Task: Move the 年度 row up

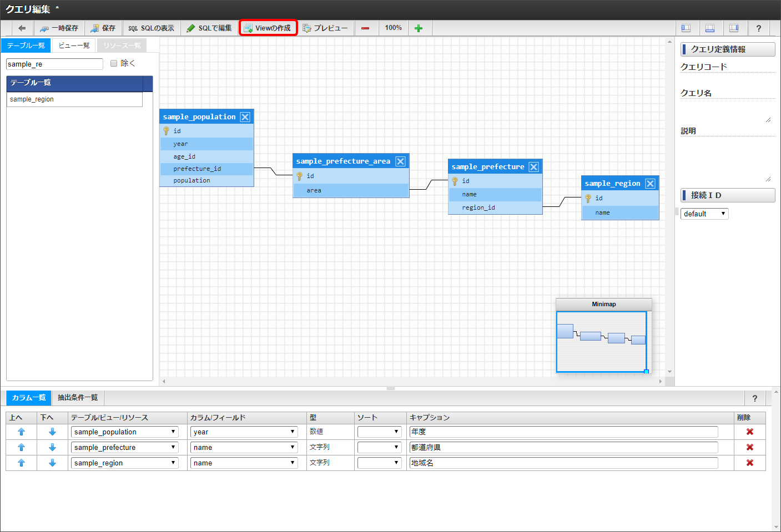Action: click(21, 432)
